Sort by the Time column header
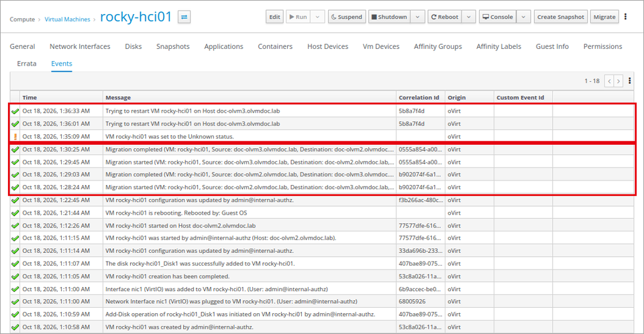The width and height of the screenshot is (644, 334). click(x=62, y=97)
